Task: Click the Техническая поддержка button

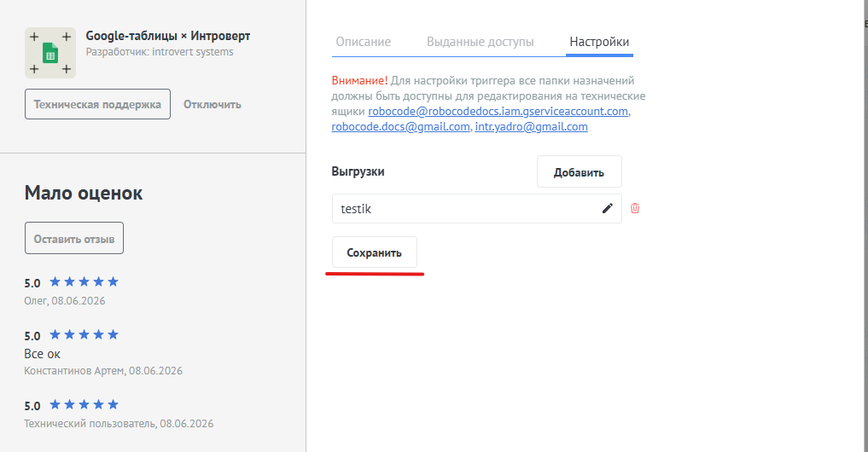Action: tap(97, 104)
